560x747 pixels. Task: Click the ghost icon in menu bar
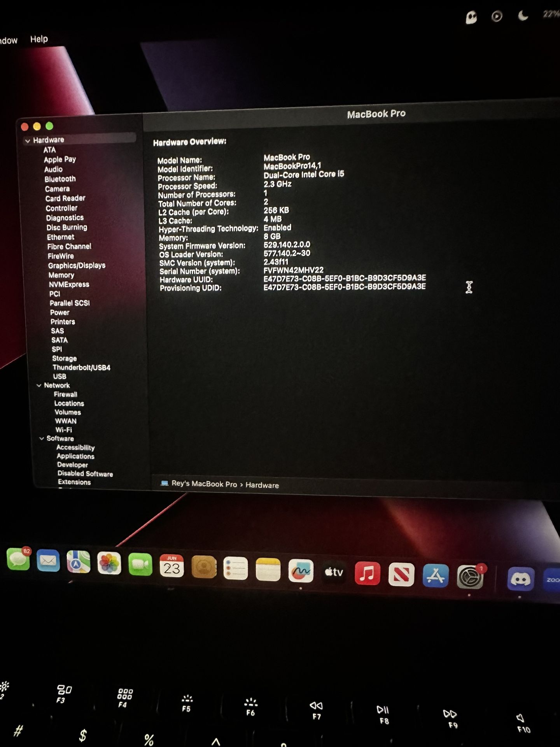[x=471, y=17]
